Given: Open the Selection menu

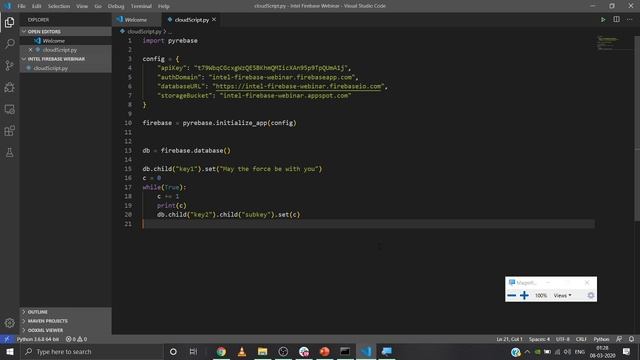Looking at the screenshot, I should pos(59,6).
